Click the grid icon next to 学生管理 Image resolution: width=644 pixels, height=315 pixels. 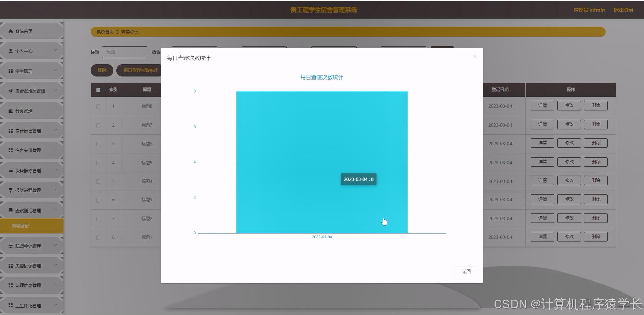click(11, 71)
